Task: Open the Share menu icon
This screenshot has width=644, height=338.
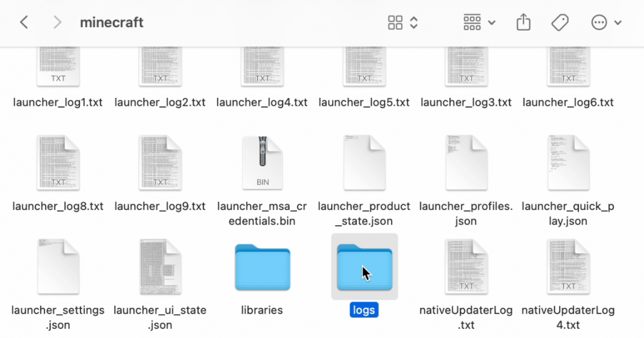Action: click(x=524, y=23)
